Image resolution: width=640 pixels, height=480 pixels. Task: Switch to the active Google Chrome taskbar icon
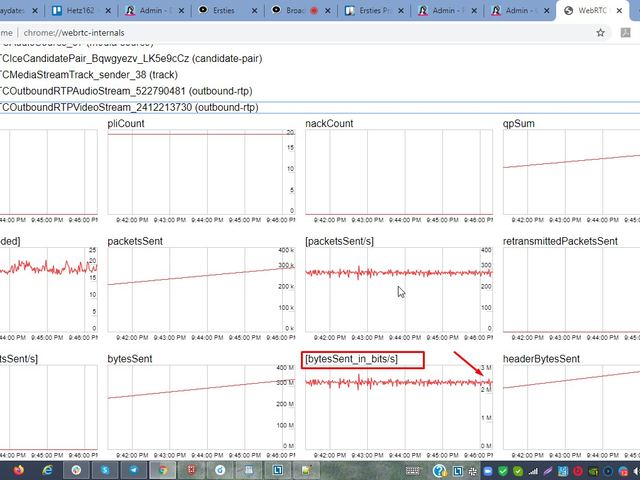click(x=163, y=471)
